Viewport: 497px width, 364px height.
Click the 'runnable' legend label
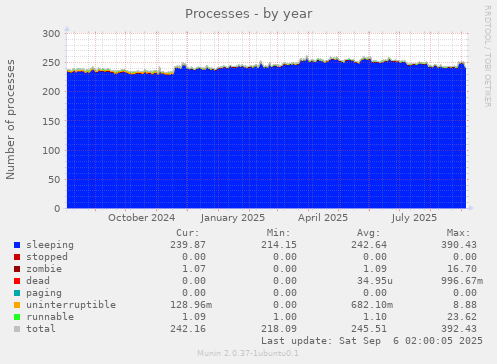coord(50,317)
